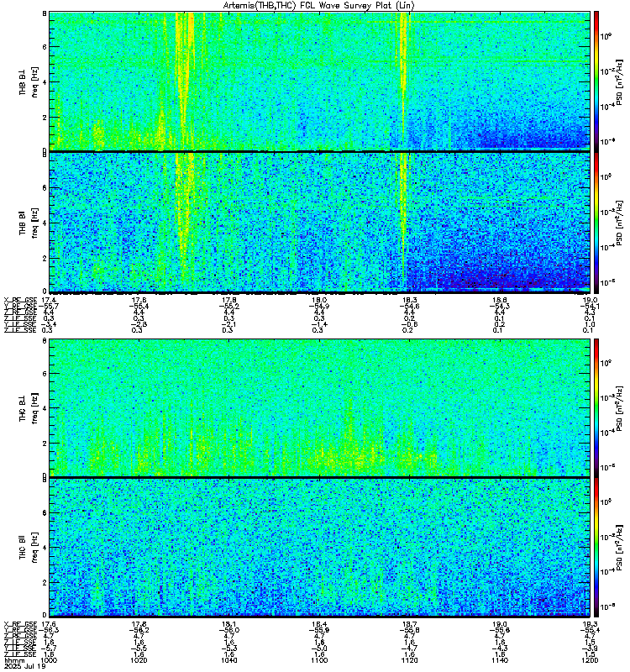
Task: Click the PSD label beside the THC B∥ color bar
Action: (619, 548)
